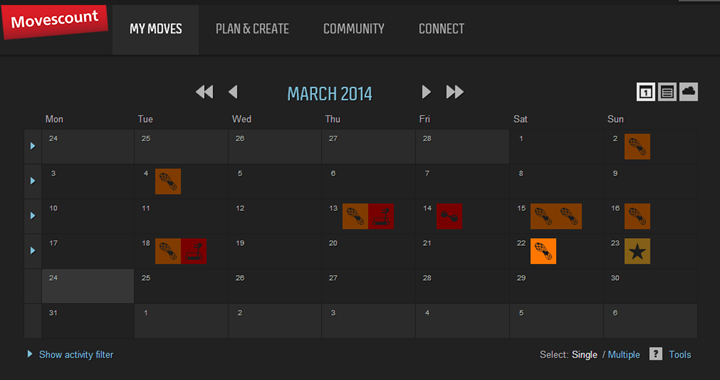Open the bright orange run on March 22

pos(543,251)
